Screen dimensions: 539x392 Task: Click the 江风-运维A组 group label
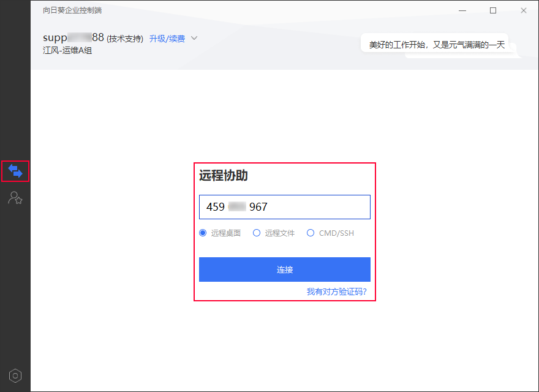(x=67, y=51)
